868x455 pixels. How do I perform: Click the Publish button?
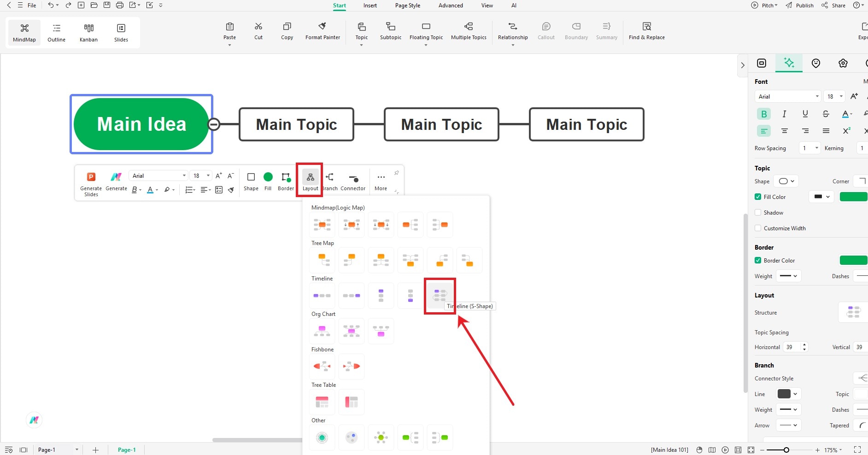800,6
